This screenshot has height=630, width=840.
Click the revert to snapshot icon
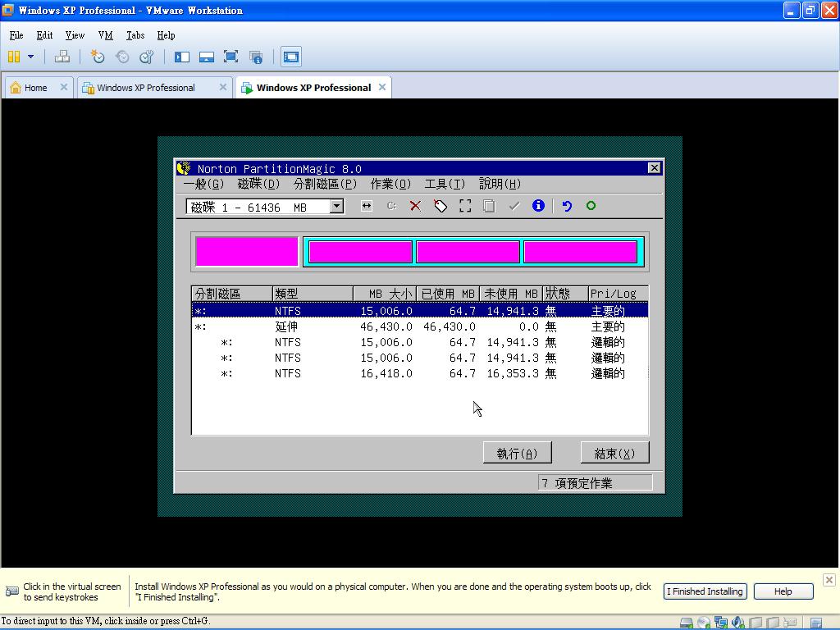[122, 57]
